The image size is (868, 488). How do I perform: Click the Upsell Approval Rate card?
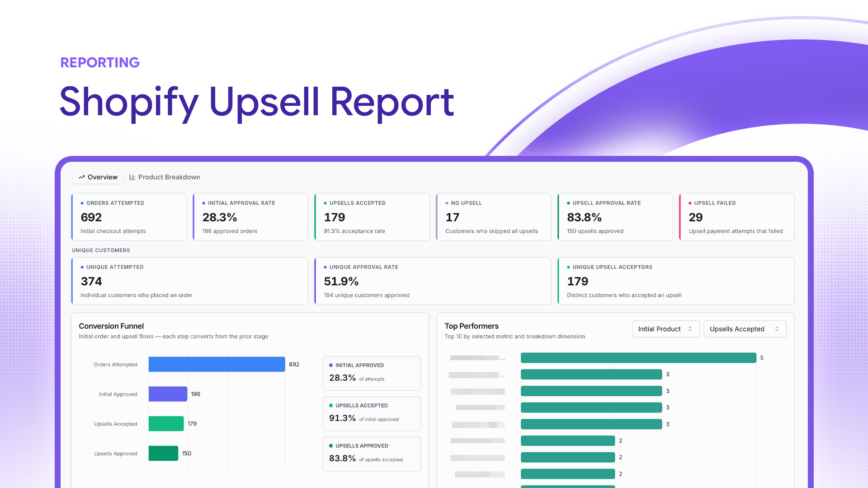coord(615,217)
